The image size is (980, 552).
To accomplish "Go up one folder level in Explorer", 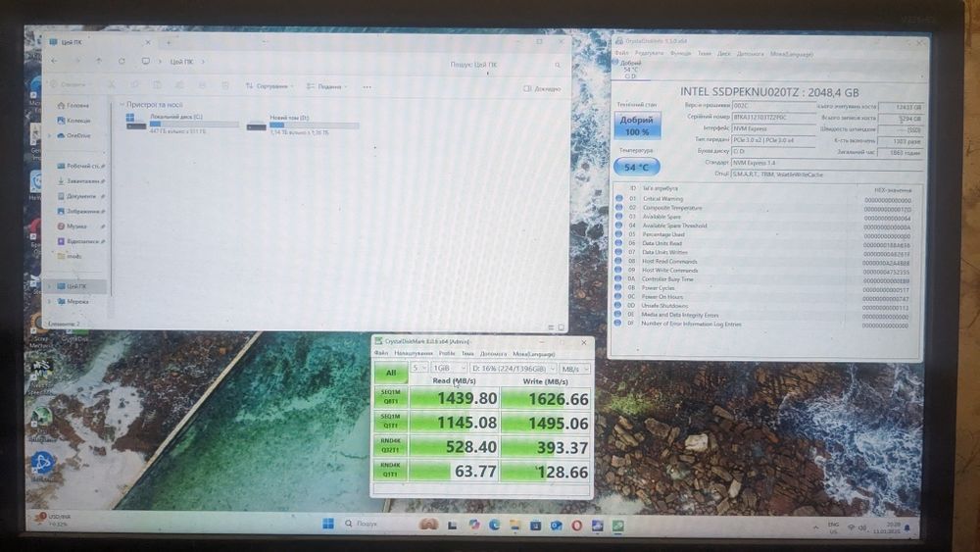I will pyautogui.click(x=99, y=61).
